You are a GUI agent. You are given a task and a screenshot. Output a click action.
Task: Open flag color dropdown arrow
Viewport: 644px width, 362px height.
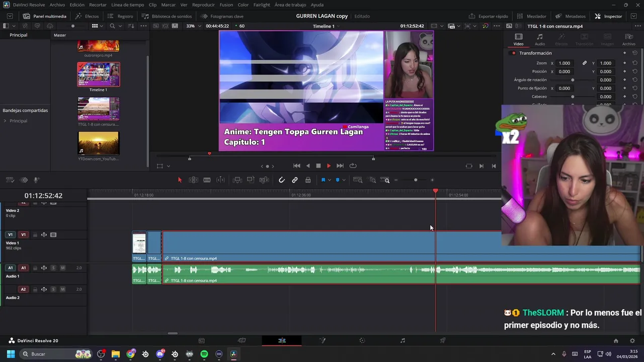pyautogui.click(x=330, y=180)
